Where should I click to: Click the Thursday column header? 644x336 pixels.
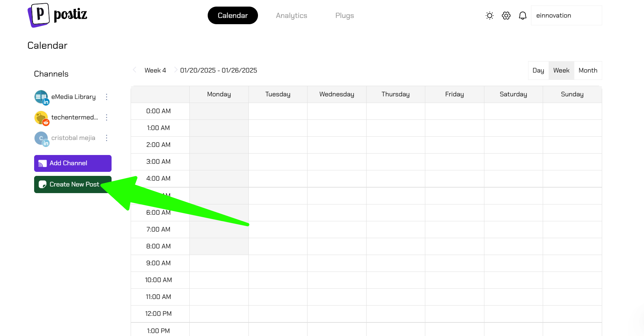[x=396, y=94]
